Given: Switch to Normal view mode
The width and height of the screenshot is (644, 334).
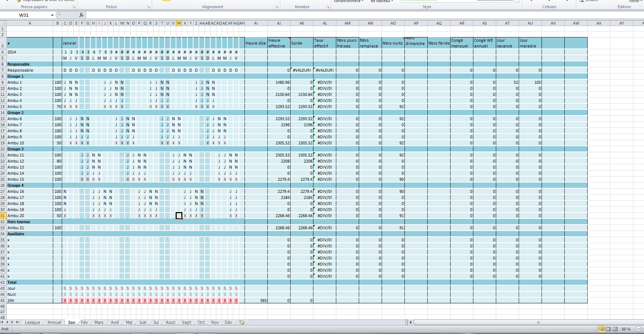Looking at the screenshot, I should click(x=602, y=329).
